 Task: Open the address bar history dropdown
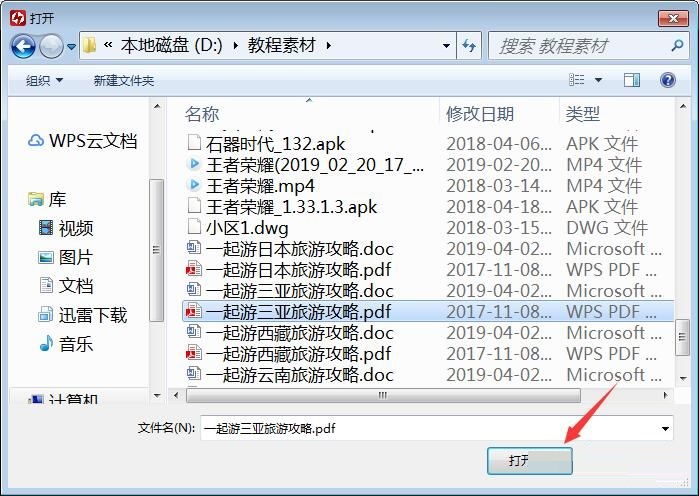pos(446,45)
